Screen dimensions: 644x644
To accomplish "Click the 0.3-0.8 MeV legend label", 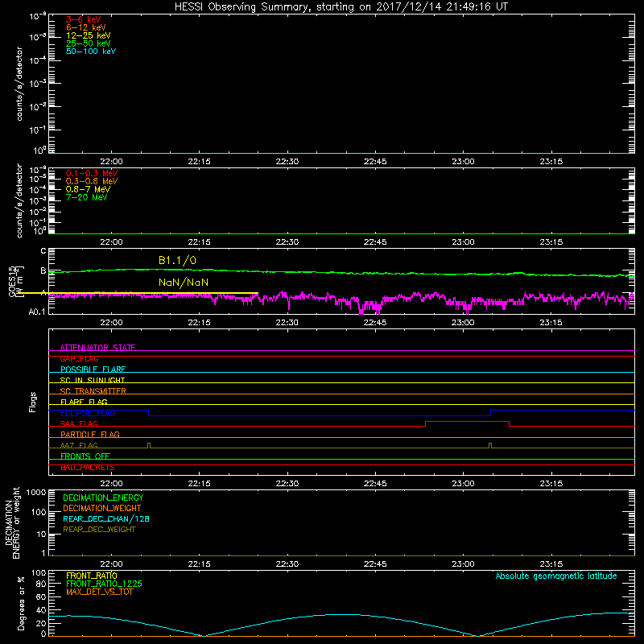I will (x=92, y=181).
